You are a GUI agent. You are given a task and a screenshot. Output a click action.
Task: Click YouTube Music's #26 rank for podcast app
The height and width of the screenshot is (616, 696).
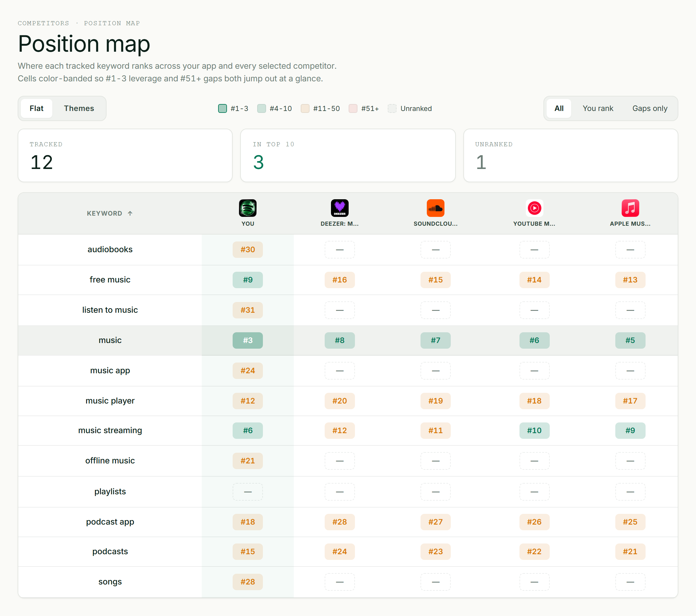[x=534, y=522]
